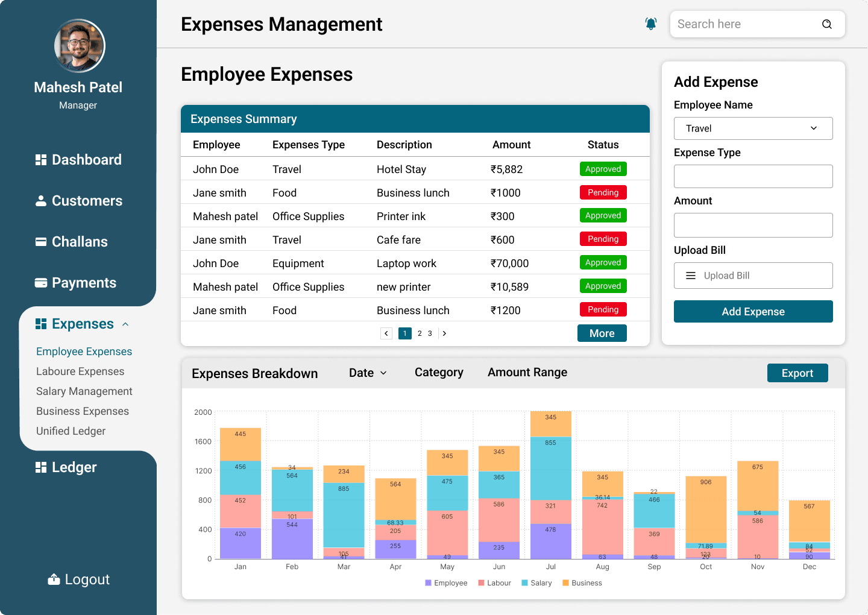The image size is (868, 615).
Task: Open the Customers menu item
Action: coord(78,201)
